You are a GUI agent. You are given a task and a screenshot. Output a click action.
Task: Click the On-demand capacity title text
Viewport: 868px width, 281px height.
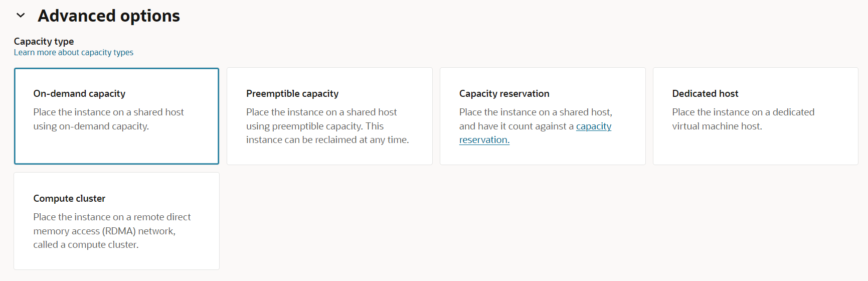tap(79, 93)
